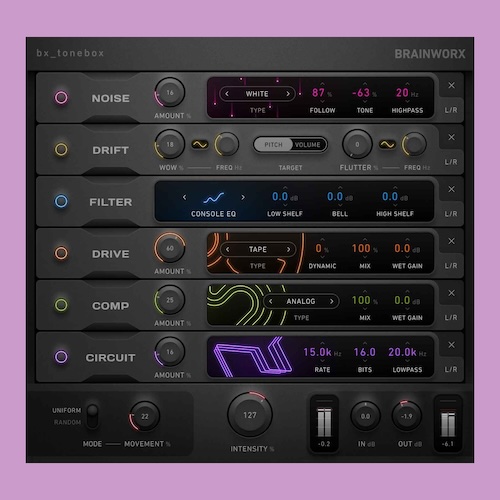This screenshot has height=500, width=500.
Task: Select previous comp type before ANALOG
Action: pyautogui.click(x=270, y=301)
